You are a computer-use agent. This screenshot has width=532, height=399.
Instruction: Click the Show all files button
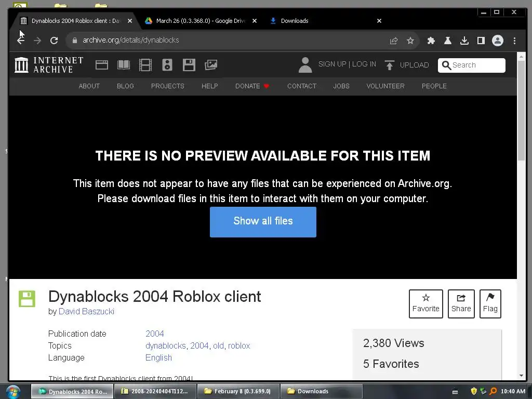[x=263, y=222]
